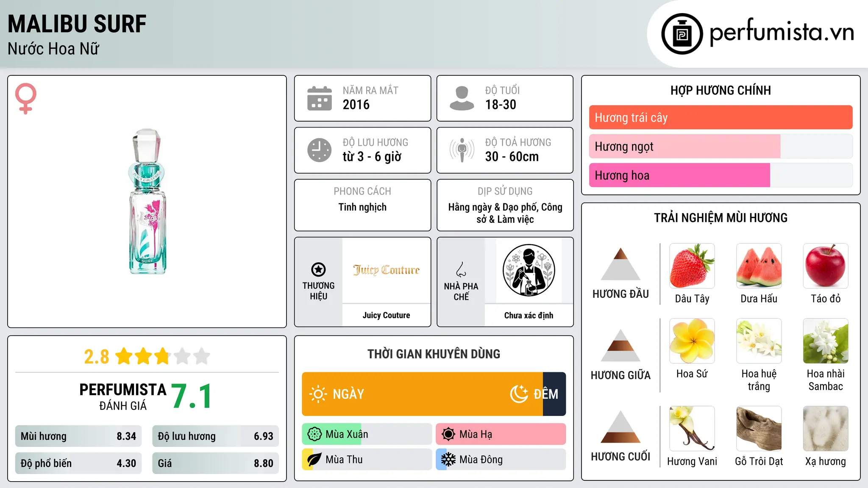Click the sillage radiating person icon

pos(462,150)
